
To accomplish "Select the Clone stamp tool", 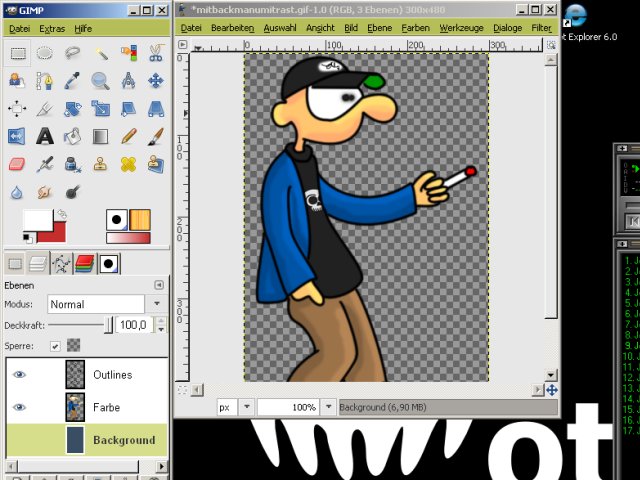I will click(100, 164).
